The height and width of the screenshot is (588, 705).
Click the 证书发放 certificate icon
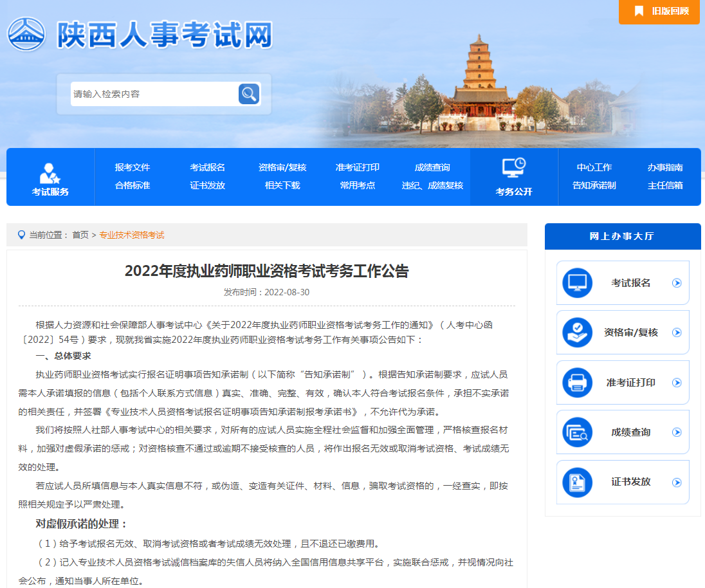pyautogui.click(x=577, y=482)
